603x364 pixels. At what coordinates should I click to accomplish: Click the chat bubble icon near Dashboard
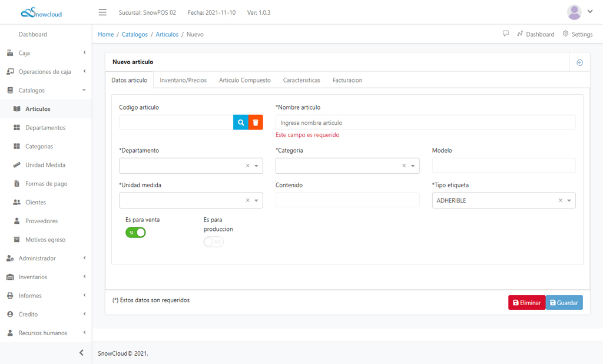(x=506, y=34)
